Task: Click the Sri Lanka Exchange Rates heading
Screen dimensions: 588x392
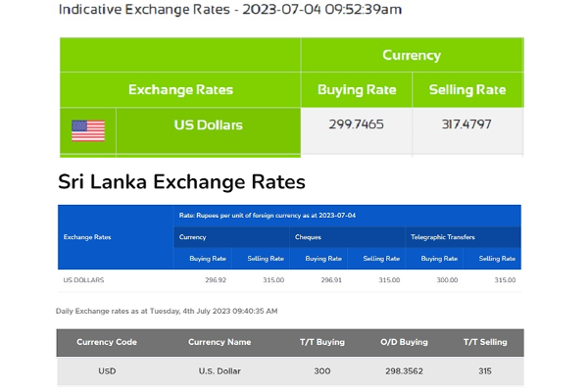Action: 181,182
